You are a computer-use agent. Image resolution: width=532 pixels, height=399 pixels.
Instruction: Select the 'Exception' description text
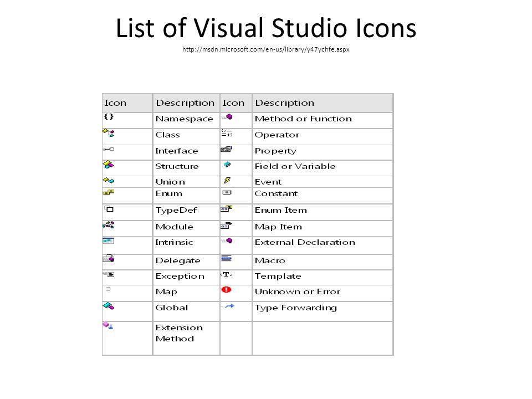[x=180, y=276]
